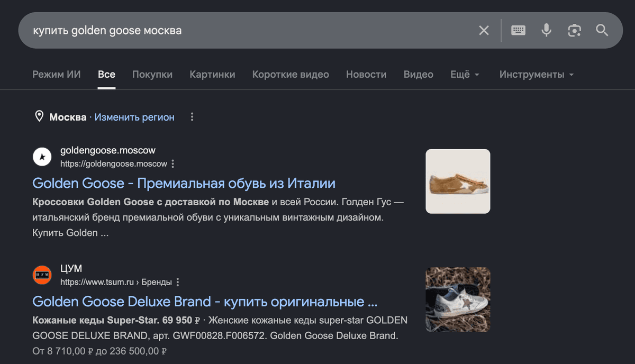Open three-dot options for the tsum.ru result
635x364 pixels.
(178, 282)
